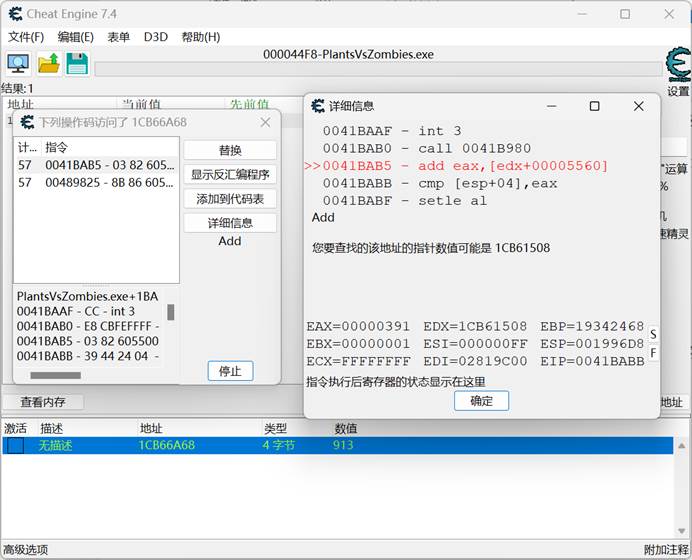Open the D3D menu
Viewport: 692px width, 560px height.
pyautogui.click(x=156, y=37)
